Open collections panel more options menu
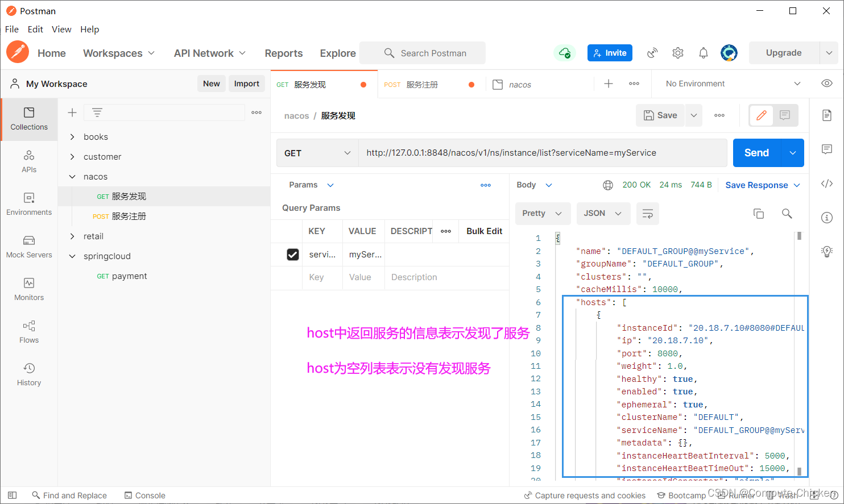 (256, 113)
